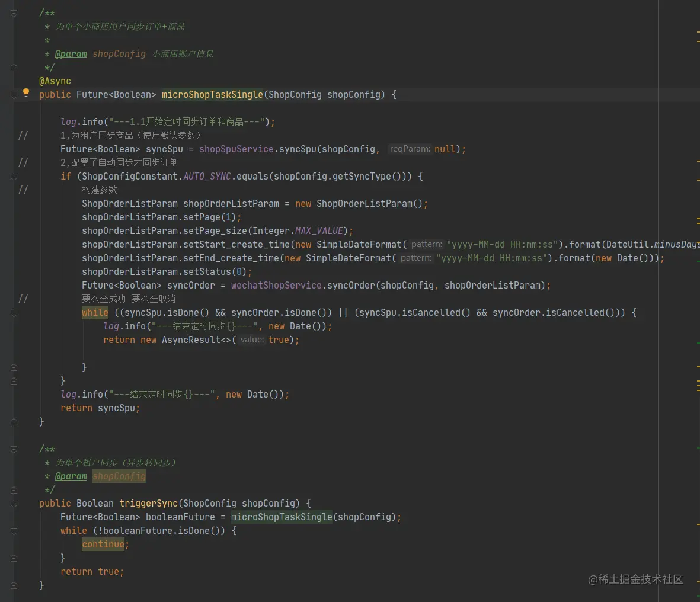The width and height of the screenshot is (700, 602).
Task: Click the yellow lightbulb quick-fix icon
Action: [26, 92]
